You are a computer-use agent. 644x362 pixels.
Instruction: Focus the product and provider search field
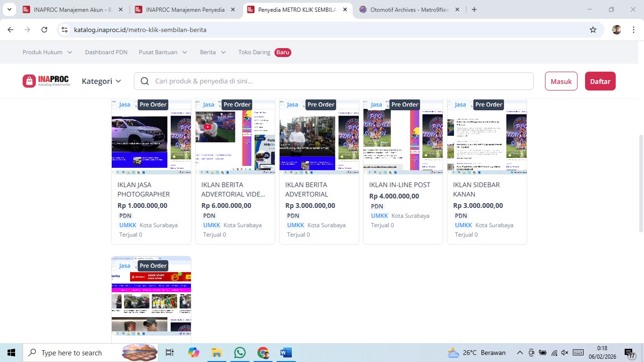(x=334, y=81)
